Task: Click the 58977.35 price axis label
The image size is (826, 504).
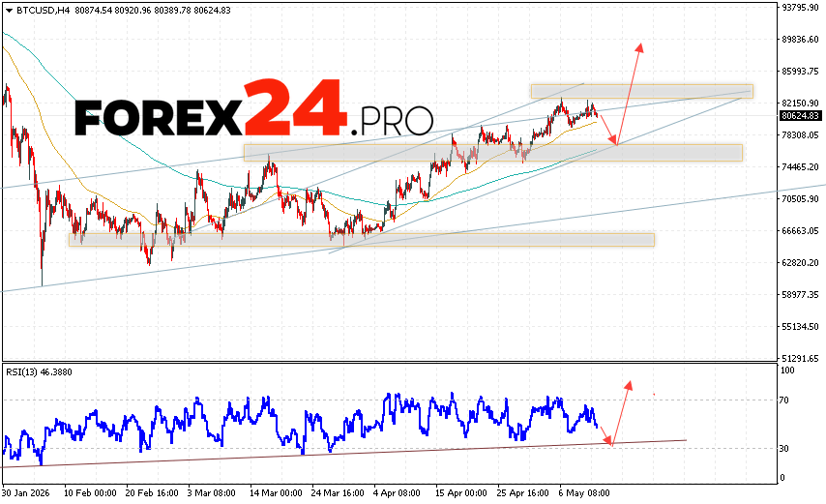Action: point(801,294)
